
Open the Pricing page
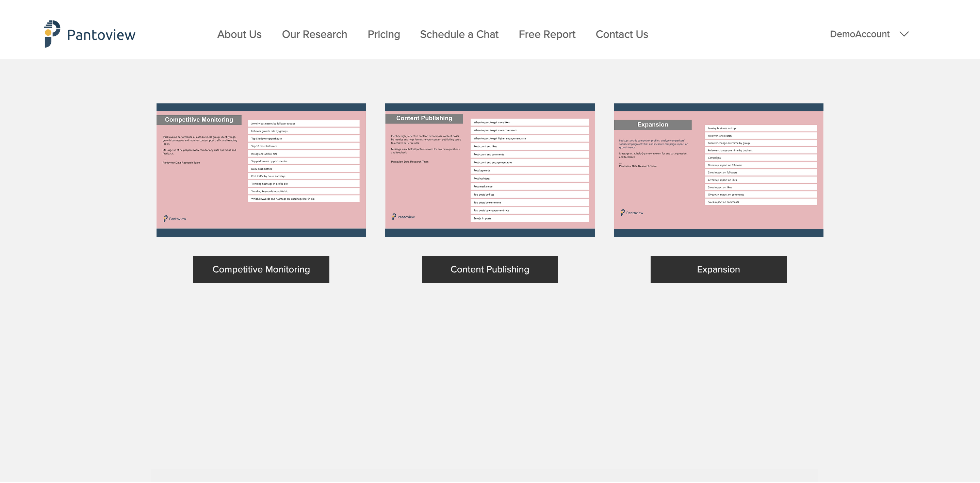(383, 34)
